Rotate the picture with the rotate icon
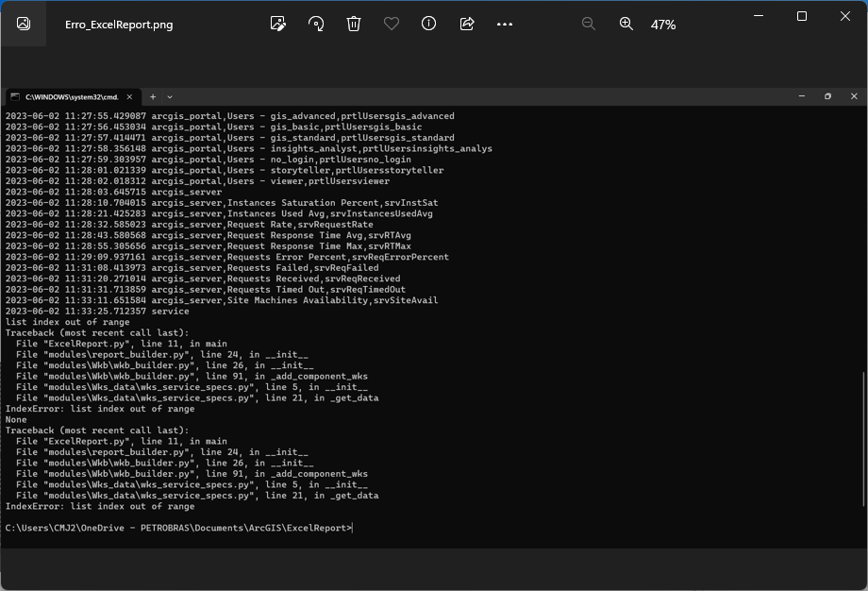Image resolution: width=868 pixels, height=591 pixels. point(316,24)
